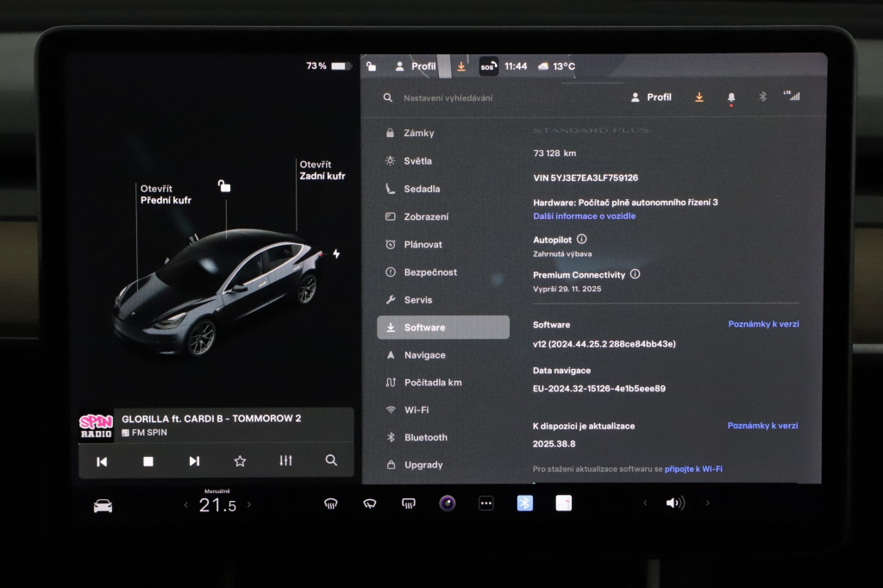Viewport: 883px width, 588px height.
Task: Open Poznámky k verzi release notes link
Action: coord(762,323)
